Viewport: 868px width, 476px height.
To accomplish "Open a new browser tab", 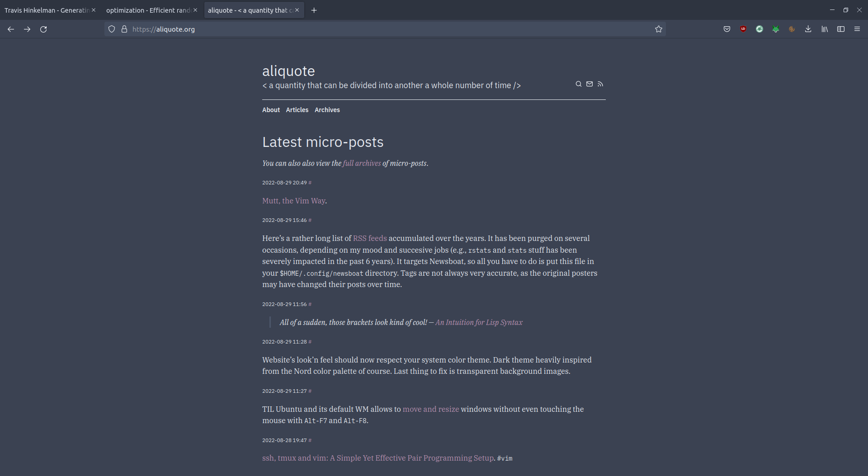I will 314,10.
